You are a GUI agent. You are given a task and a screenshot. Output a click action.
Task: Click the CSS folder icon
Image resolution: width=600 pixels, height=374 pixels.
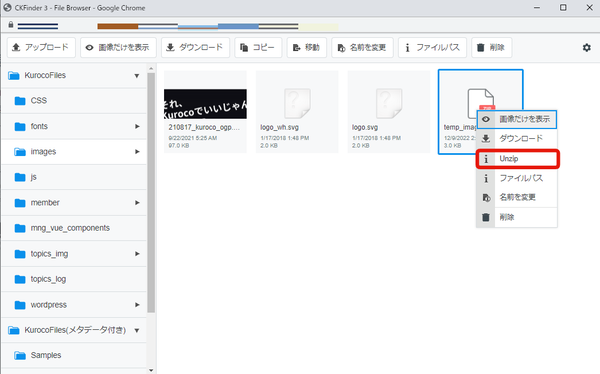click(20, 101)
